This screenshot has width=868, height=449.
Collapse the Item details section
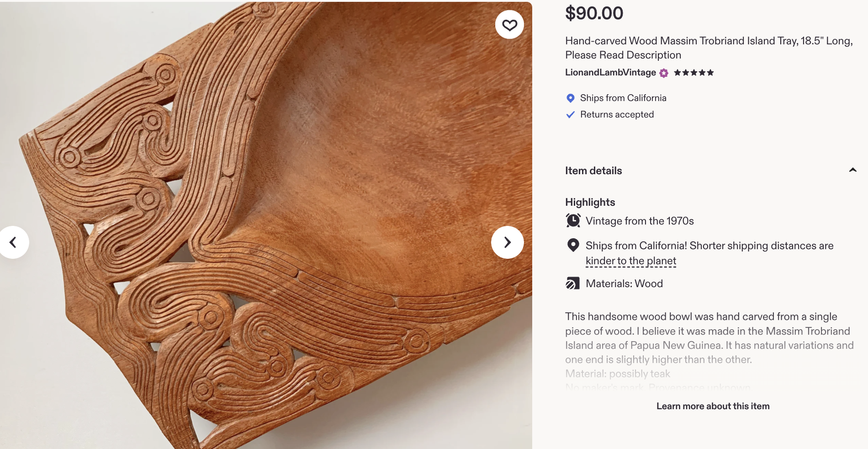pyautogui.click(x=852, y=171)
